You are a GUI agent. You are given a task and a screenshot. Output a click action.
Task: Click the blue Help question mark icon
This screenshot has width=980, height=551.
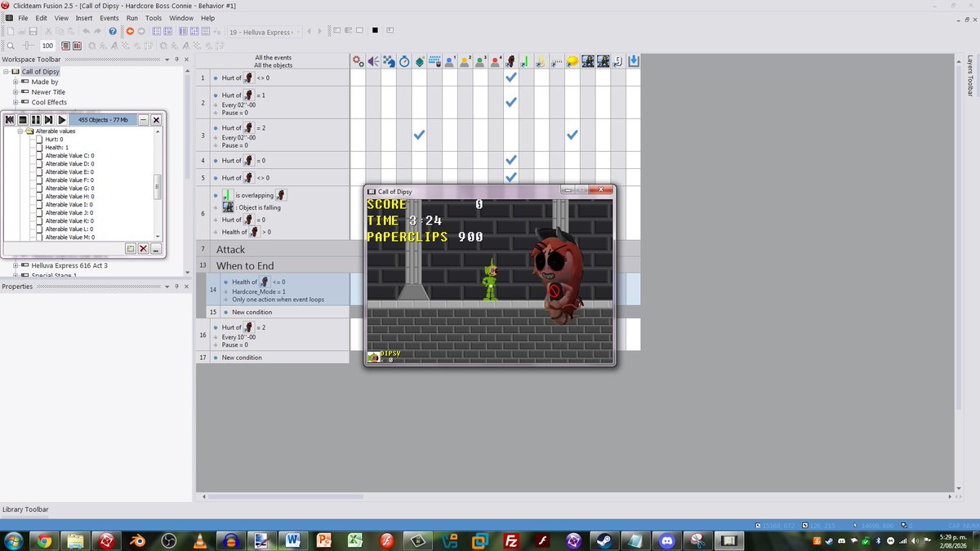pos(113,31)
